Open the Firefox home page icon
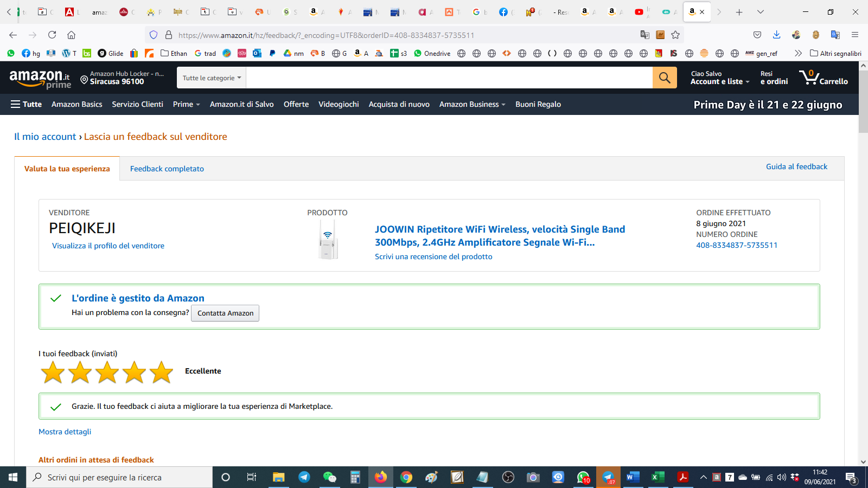The width and height of the screenshot is (868, 488). point(71,35)
